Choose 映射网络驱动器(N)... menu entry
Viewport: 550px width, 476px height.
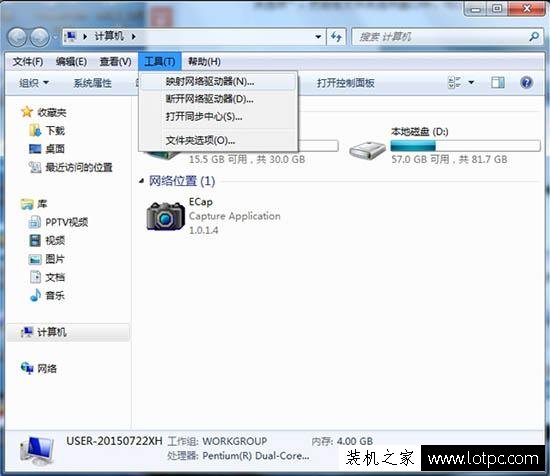click(218, 81)
